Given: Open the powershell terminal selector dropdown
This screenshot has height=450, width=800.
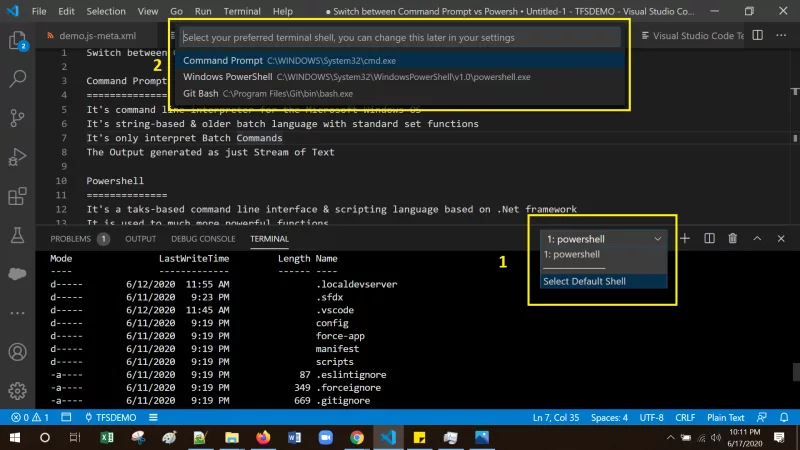Looking at the screenshot, I should pyautogui.click(x=602, y=239).
